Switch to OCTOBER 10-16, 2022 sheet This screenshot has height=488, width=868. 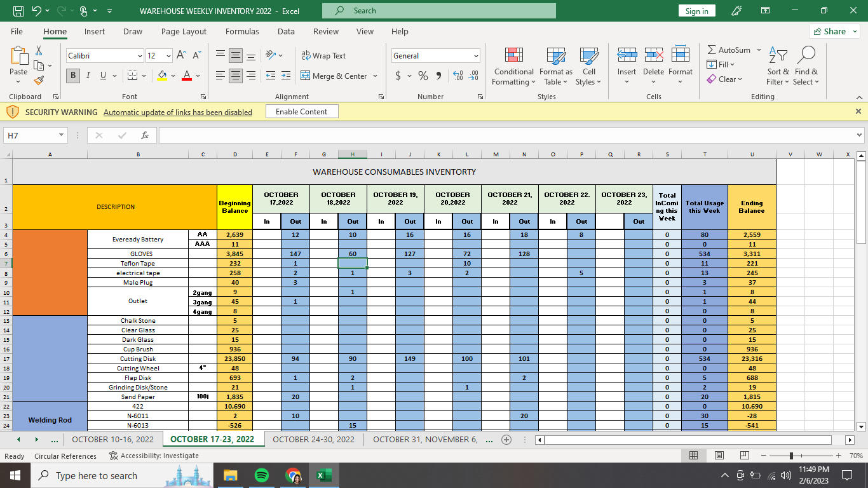click(x=112, y=439)
